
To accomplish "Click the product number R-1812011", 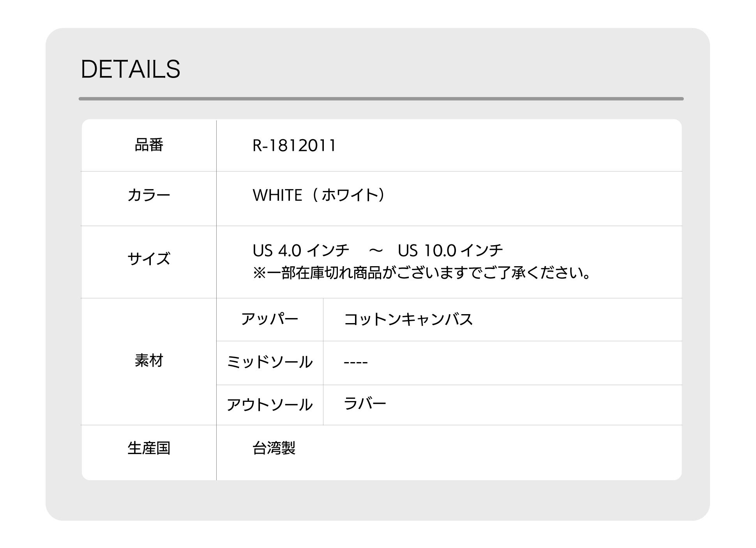I will pos(294,146).
